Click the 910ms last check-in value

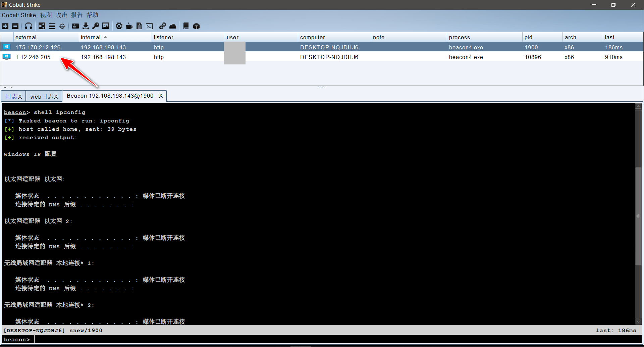613,57
